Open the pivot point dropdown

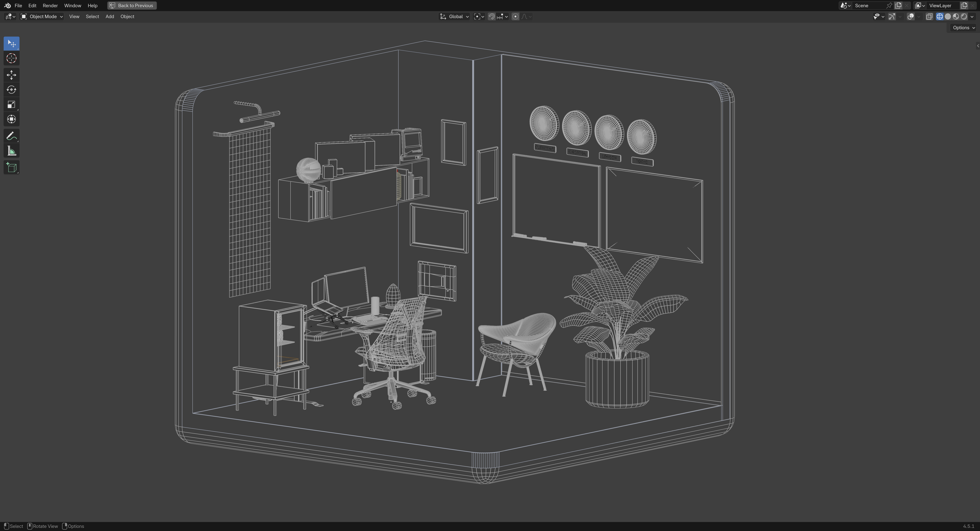479,17
